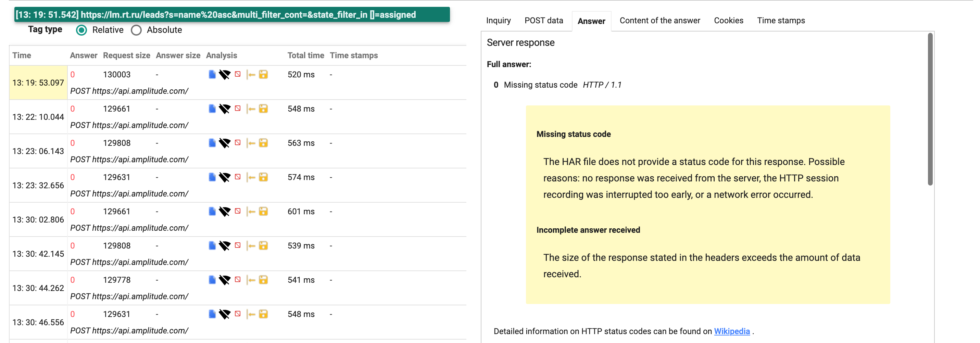Click the yellow arrow-to-line icon in the 13:23:32.656 row
The height and width of the screenshot is (343, 980).
(251, 177)
